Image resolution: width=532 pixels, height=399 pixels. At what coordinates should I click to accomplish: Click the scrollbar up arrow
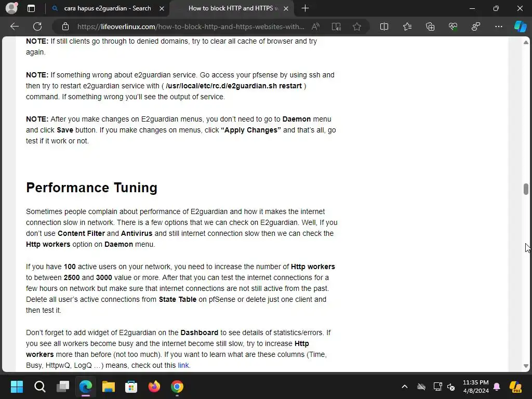tap(526, 43)
